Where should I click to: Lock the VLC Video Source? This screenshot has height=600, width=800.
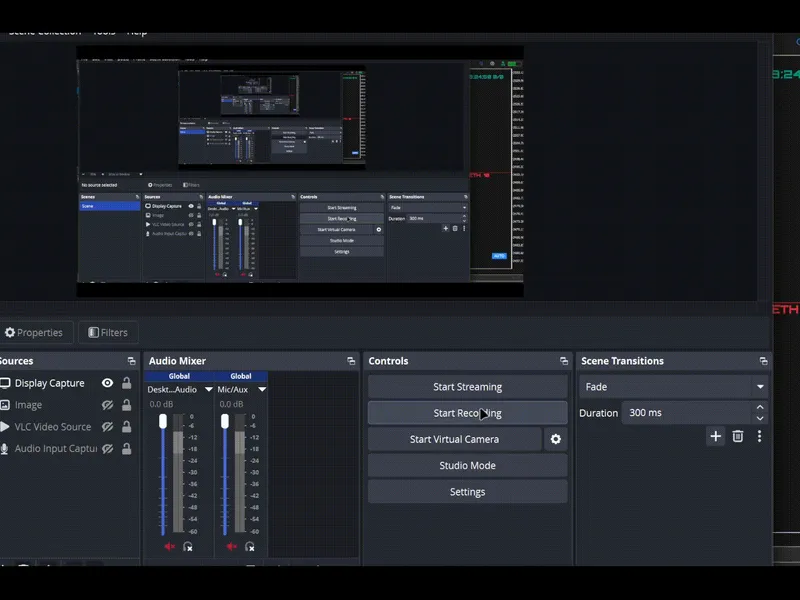tap(127, 427)
